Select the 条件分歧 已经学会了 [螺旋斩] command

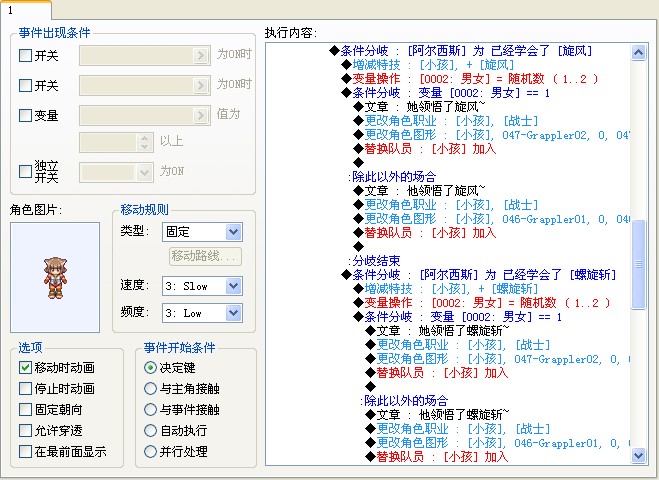pyautogui.click(x=479, y=275)
